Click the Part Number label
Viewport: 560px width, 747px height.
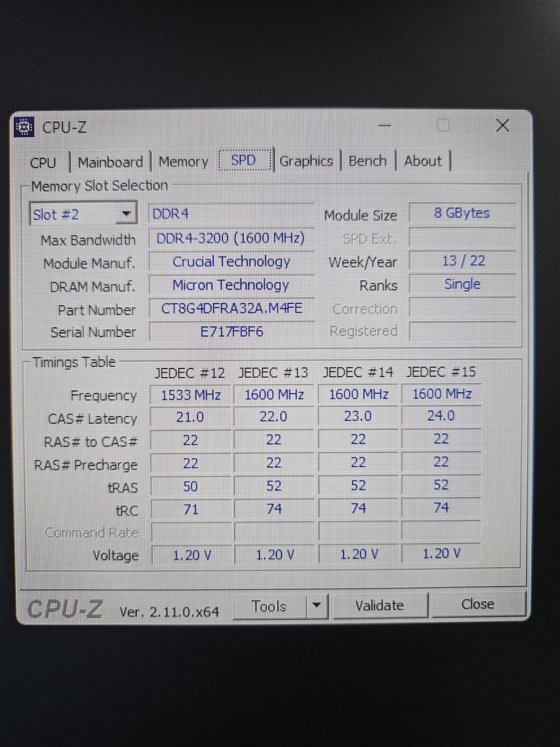tap(97, 310)
